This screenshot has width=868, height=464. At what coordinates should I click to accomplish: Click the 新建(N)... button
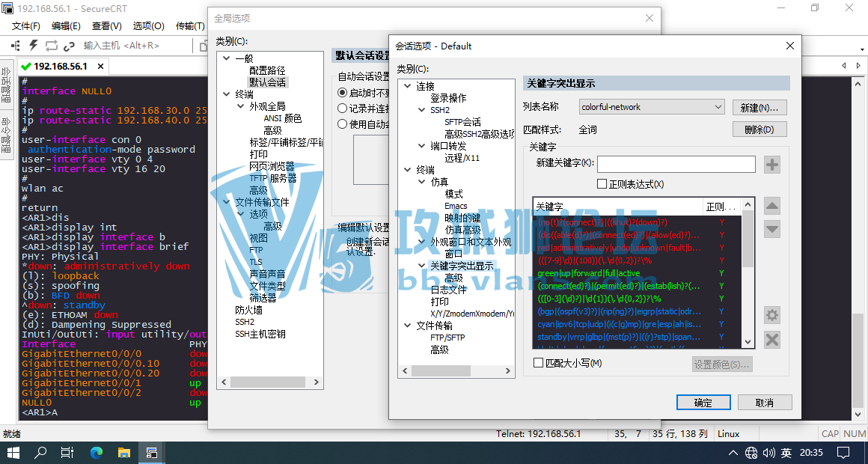(x=759, y=108)
